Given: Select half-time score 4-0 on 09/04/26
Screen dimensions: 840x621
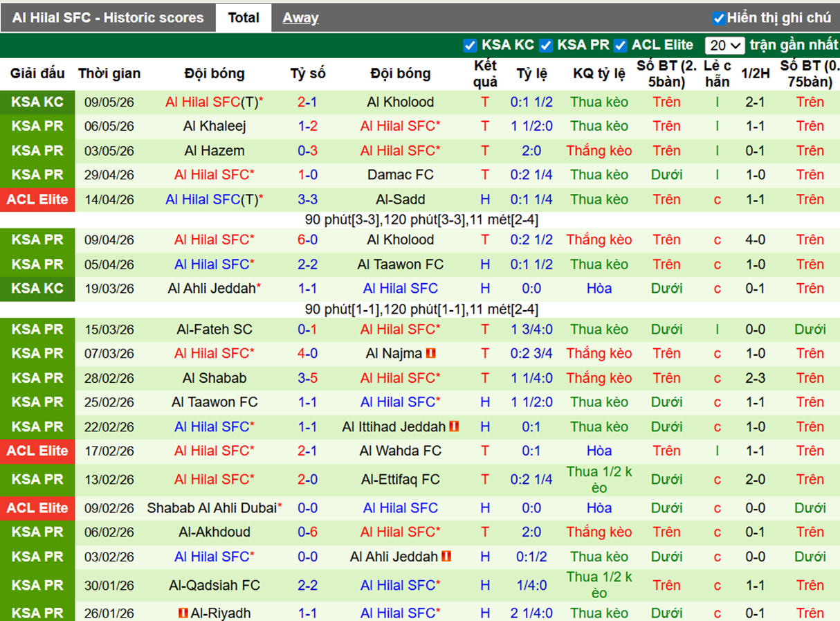Looking at the screenshot, I should point(755,240).
